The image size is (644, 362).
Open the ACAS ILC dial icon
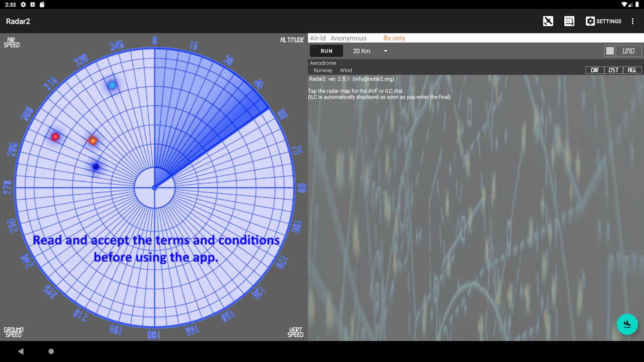(x=569, y=21)
